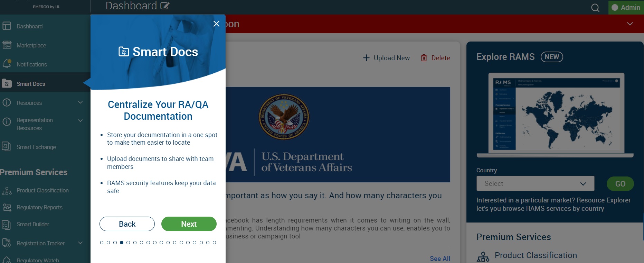Collapse the red banner using its chevron
This screenshot has width=644, height=263.
pos(630,24)
